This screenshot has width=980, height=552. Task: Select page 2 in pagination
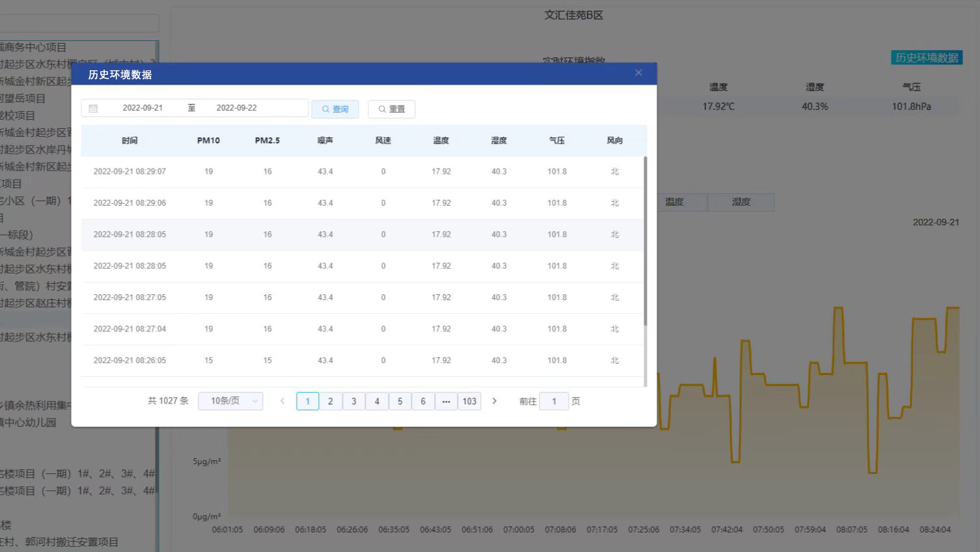[x=331, y=401]
